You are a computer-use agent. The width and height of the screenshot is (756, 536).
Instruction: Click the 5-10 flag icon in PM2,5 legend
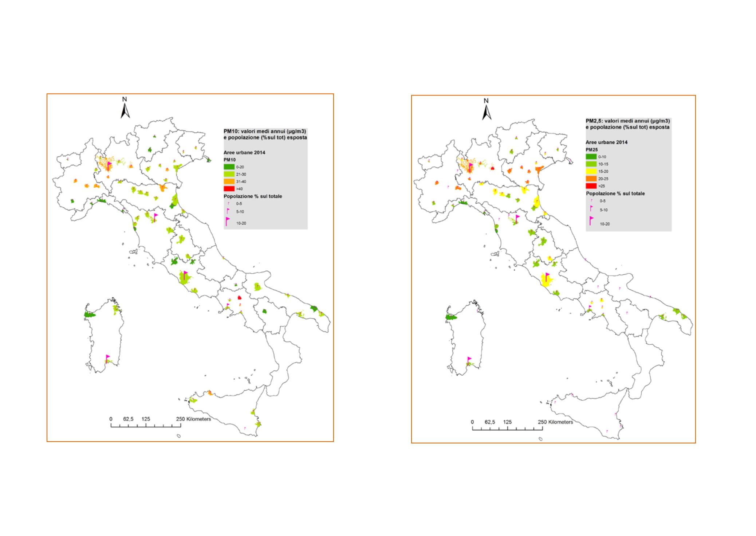click(x=591, y=208)
